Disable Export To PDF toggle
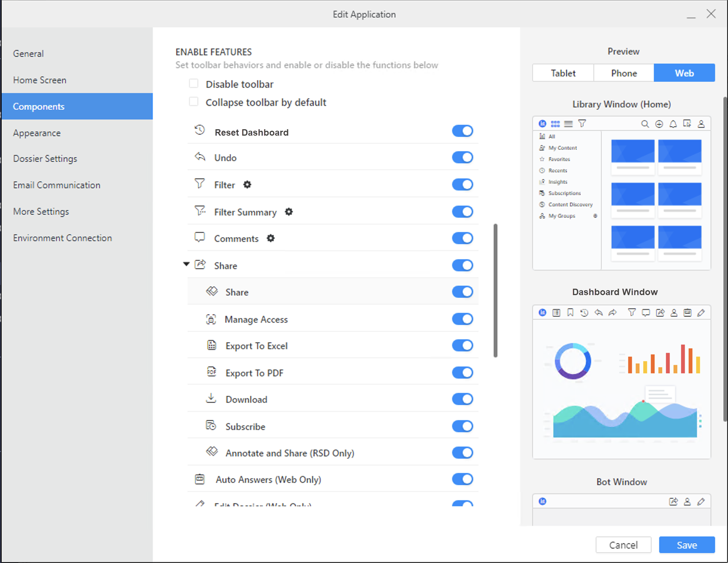728x563 pixels. 462,373
